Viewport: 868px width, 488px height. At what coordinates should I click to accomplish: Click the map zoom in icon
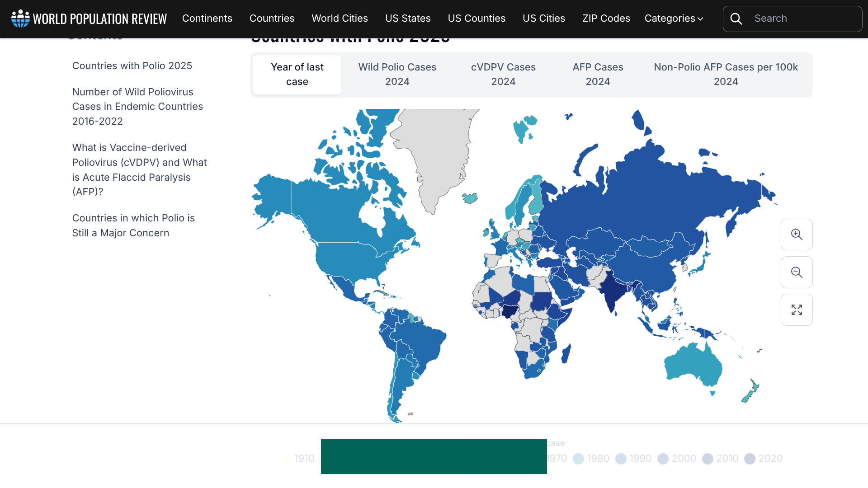797,235
